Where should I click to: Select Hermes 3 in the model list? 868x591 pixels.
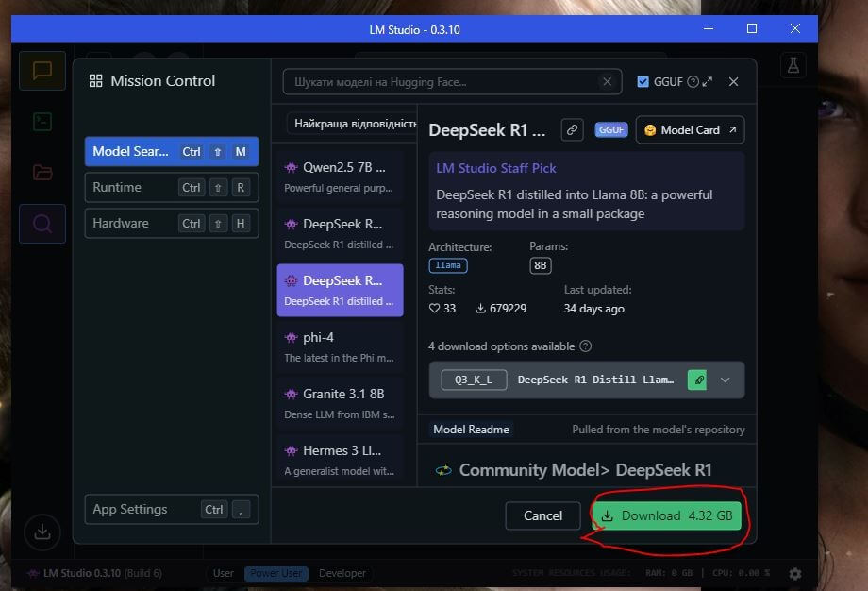(340, 461)
